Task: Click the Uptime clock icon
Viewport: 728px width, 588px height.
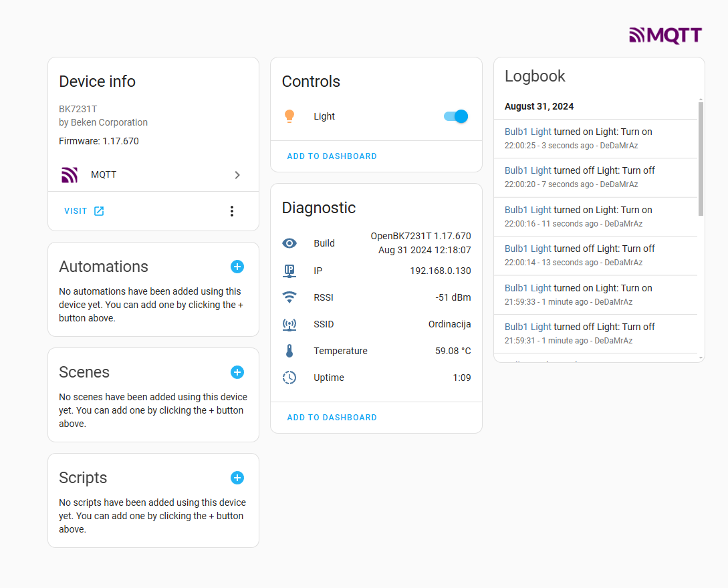Action: [x=289, y=378]
